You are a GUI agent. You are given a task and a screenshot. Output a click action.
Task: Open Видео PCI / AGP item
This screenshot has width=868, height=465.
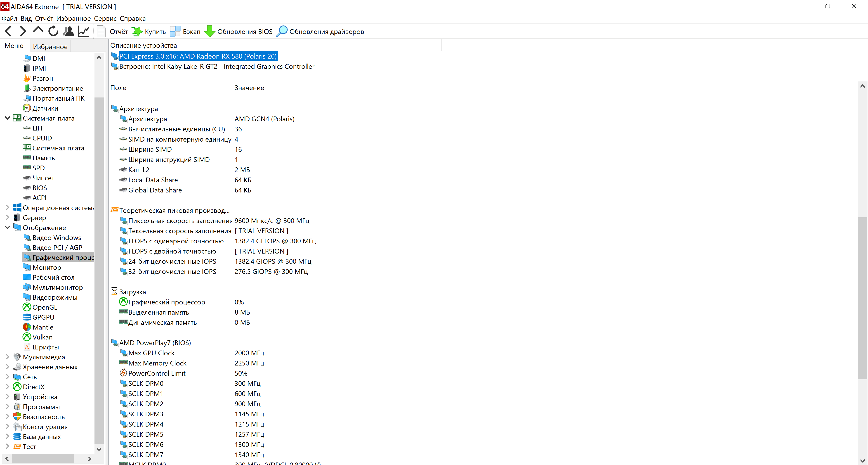tap(53, 247)
